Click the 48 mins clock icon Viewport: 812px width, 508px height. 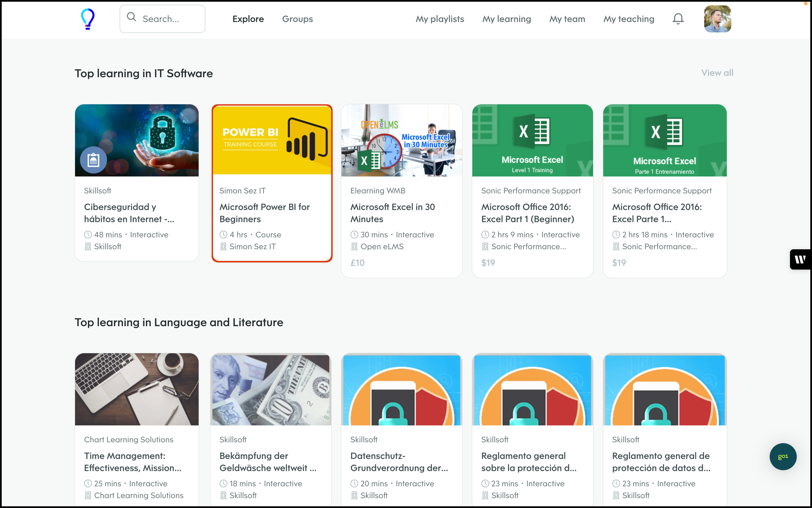pyautogui.click(x=88, y=235)
